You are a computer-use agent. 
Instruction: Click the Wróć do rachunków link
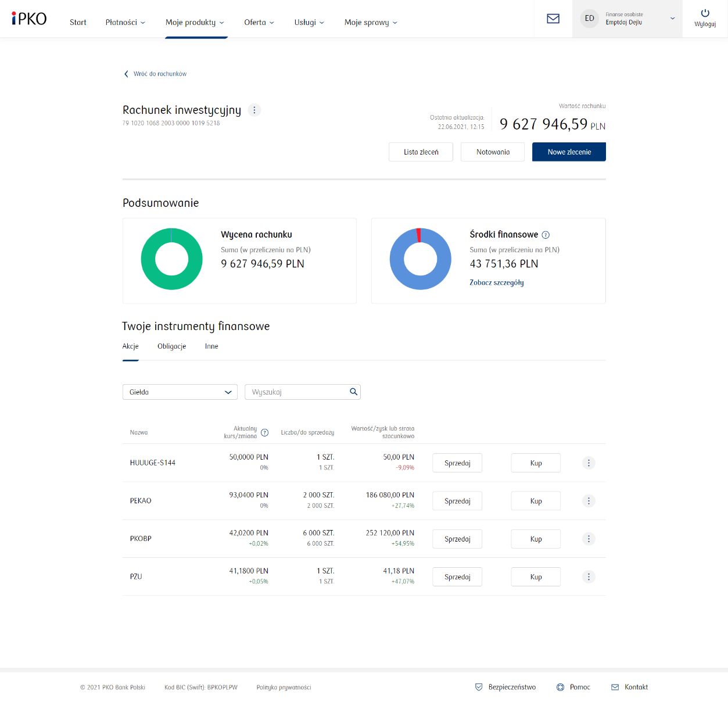(x=160, y=74)
